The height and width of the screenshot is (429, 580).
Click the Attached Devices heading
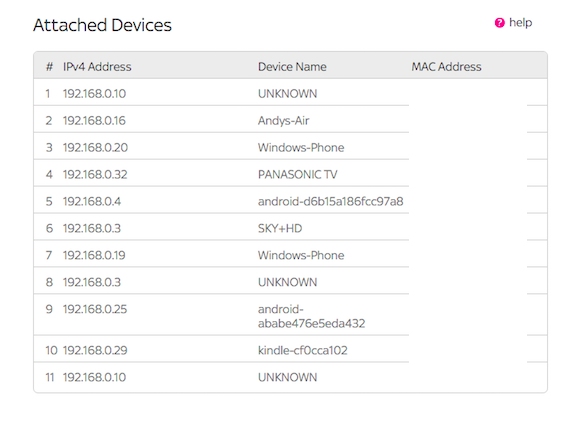pyautogui.click(x=102, y=25)
